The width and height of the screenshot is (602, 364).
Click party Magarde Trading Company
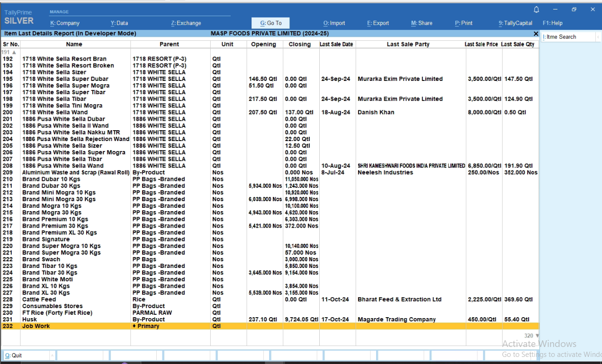396,320
